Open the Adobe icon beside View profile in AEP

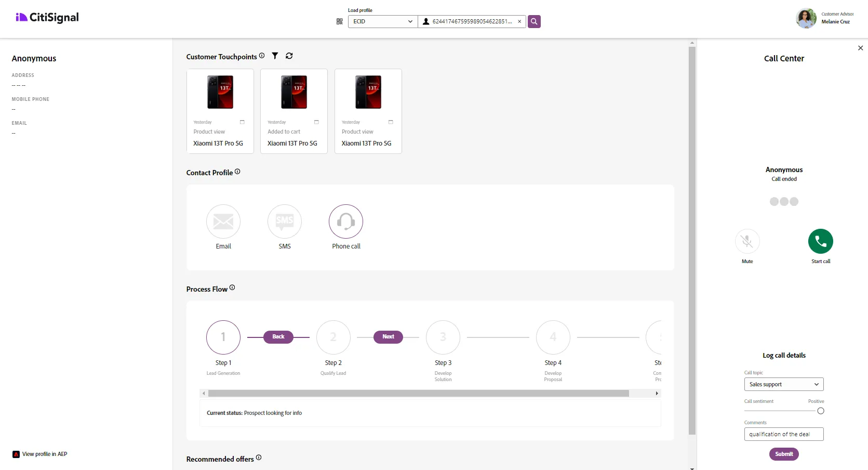tap(16, 454)
